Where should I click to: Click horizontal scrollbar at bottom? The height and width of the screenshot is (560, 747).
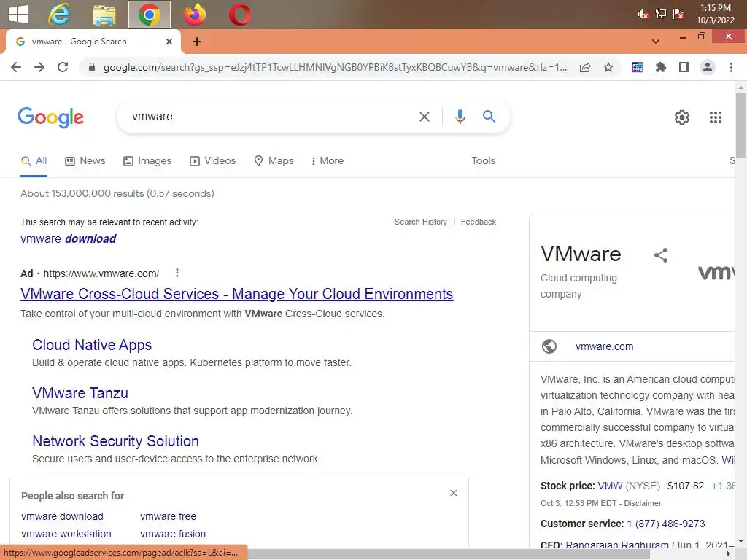pyautogui.click(x=448, y=554)
